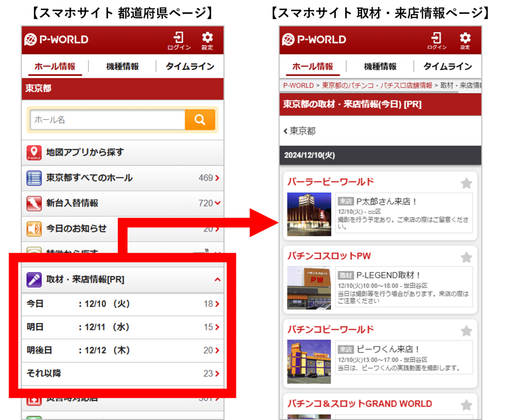Image resolution: width=509 pixels, height=420 pixels.
Task: Select 地図アプリから探す menu row text
Action: (x=85, y=153)
